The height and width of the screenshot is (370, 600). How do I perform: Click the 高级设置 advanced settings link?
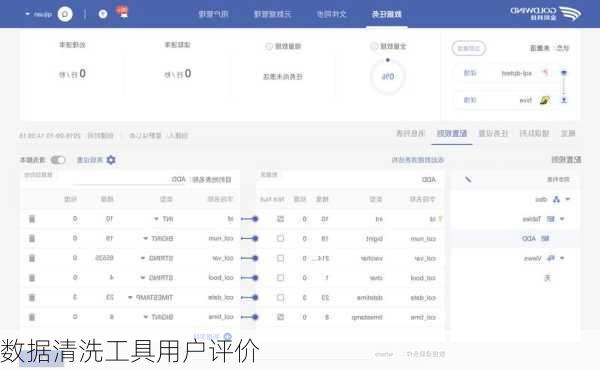click(x=90, y=160)
